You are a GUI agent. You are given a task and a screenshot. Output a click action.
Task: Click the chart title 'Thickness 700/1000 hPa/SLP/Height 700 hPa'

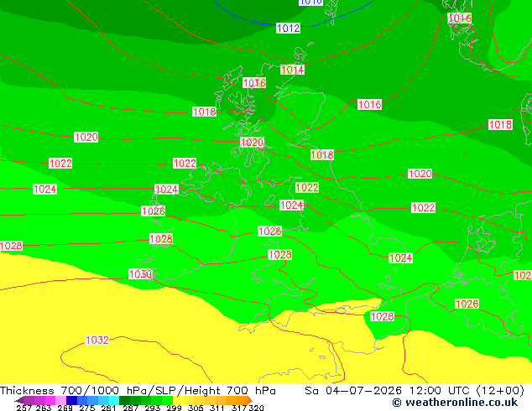[138, 391]
